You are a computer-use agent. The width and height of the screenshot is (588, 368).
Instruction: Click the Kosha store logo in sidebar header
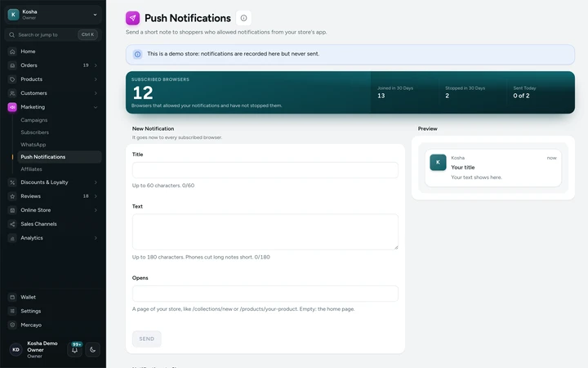tap(14, 15)
